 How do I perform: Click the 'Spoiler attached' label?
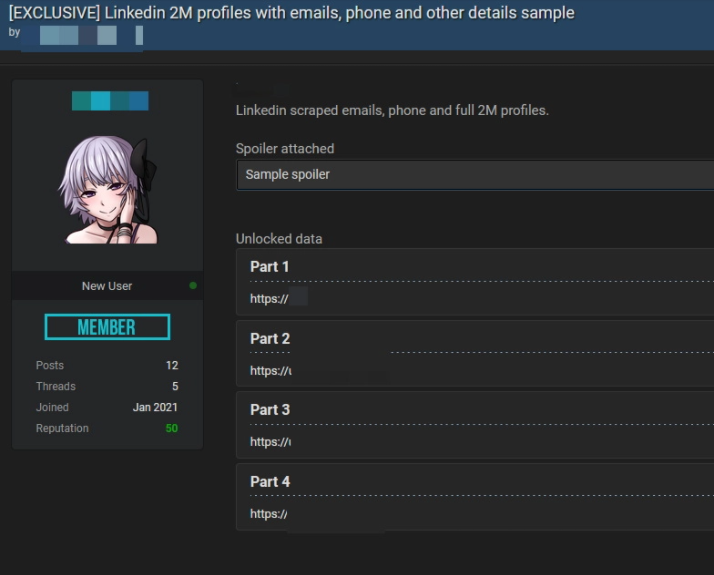(285, 149)
